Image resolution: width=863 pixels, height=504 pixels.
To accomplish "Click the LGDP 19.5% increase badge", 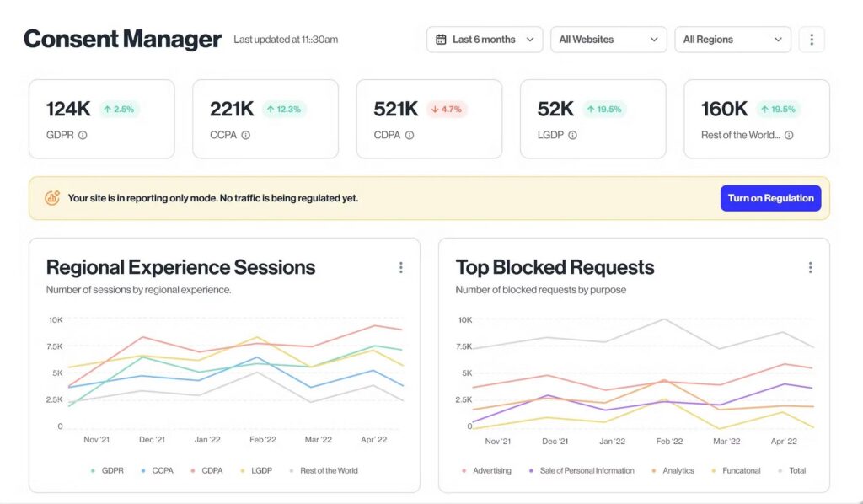I will click(x=604, y=109).
